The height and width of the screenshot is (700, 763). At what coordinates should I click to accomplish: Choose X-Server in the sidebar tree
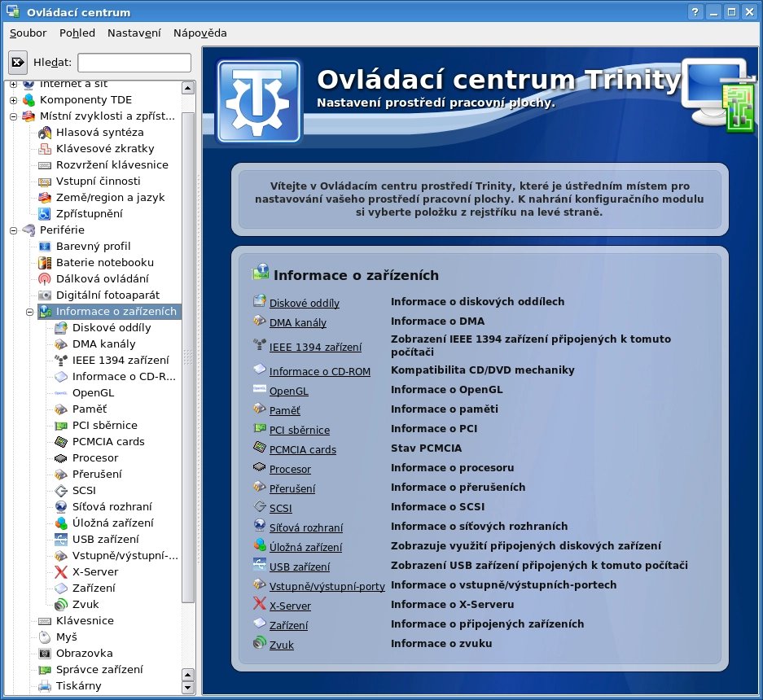pos(95,572)
